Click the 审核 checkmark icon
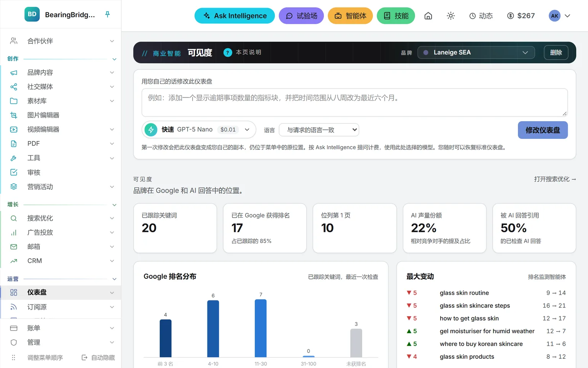 (x=14, y=172)
